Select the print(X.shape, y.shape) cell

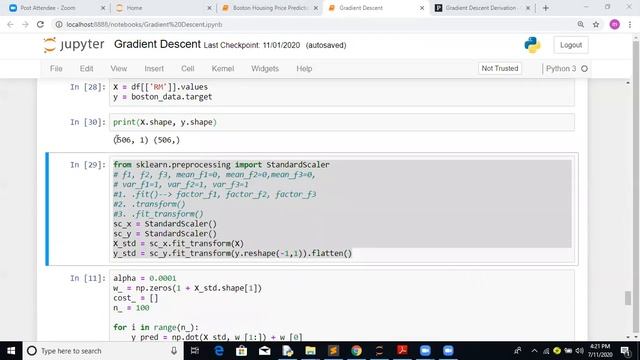pos(342,122)
